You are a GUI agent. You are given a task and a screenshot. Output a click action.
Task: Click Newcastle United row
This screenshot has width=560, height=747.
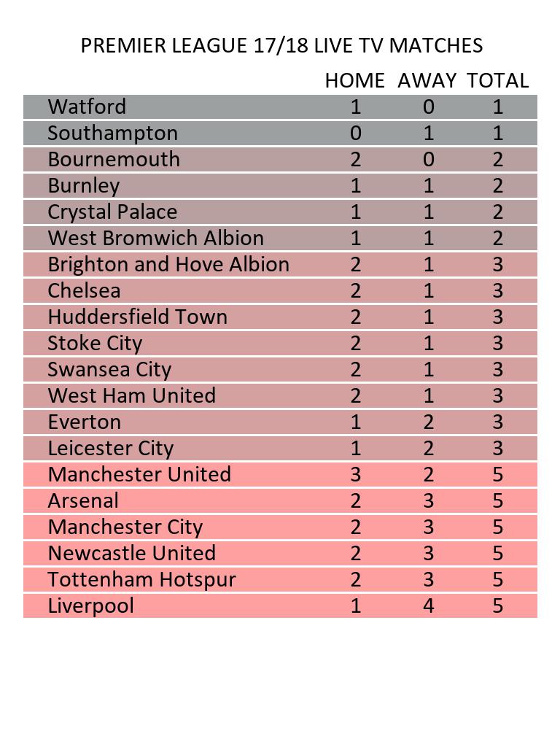[x=131, y=554]
